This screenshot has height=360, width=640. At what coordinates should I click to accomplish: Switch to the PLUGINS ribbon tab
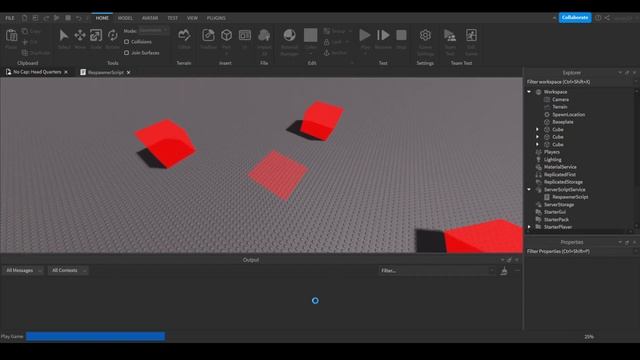pos(216,18)
